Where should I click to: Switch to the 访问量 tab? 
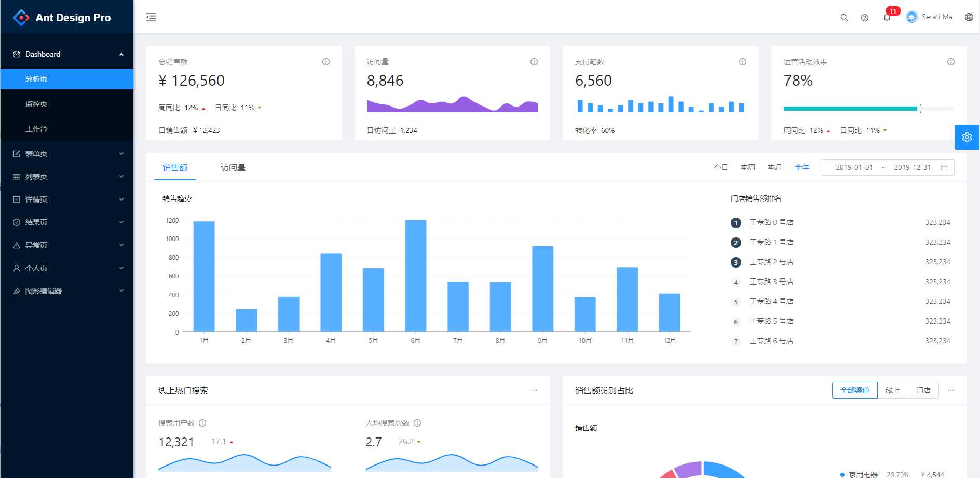coord(233,167)
